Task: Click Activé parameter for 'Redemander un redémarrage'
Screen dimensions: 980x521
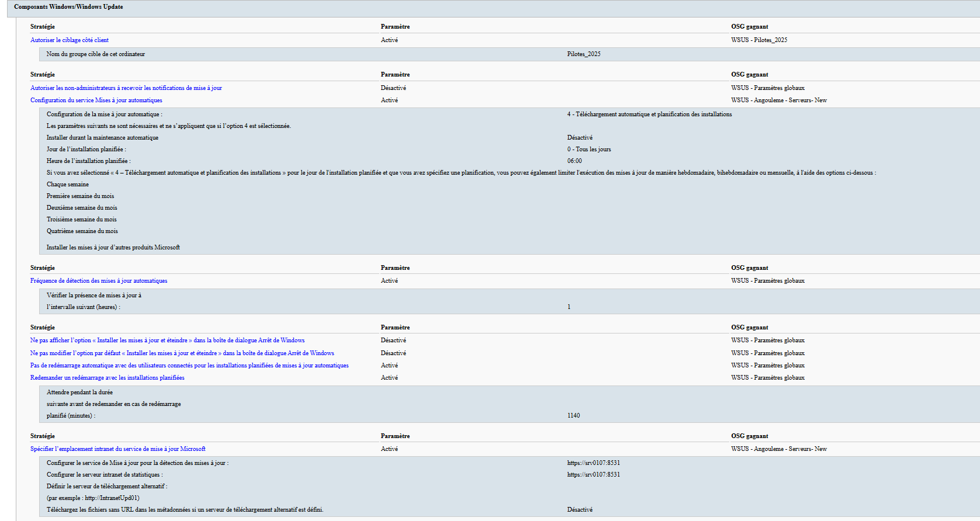Action: tap(389, 378)
